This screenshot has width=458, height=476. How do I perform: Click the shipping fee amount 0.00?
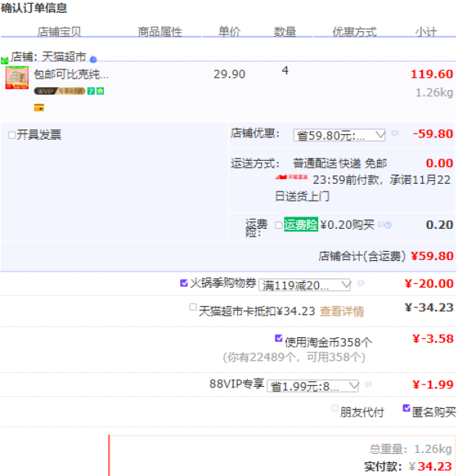[x=440, y=163]
